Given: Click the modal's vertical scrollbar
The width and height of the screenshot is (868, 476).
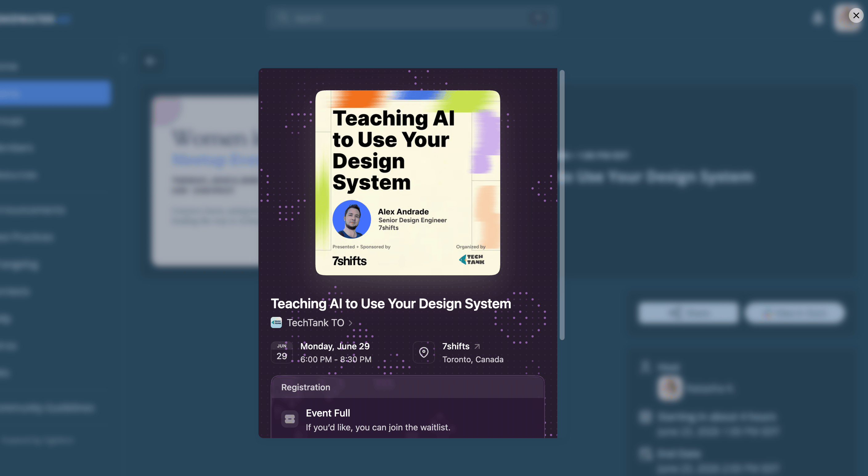Looking at the screenshot, I should [562, 205].
